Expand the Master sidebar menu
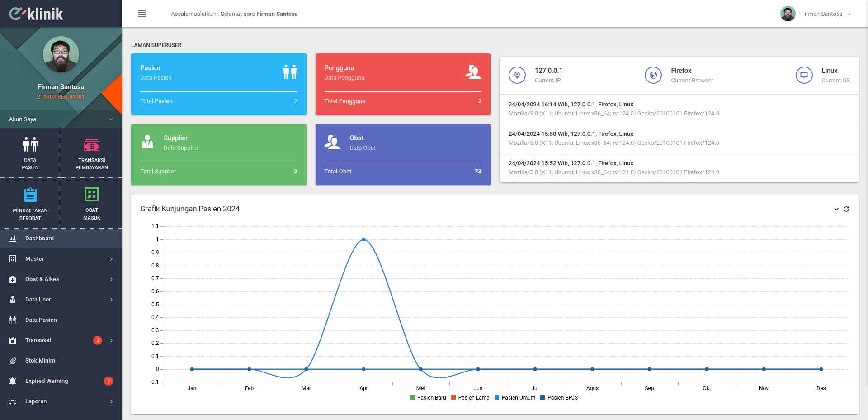The width and height of the screenshot is (868, 420). pyautogui.click(x=61, y=259)
